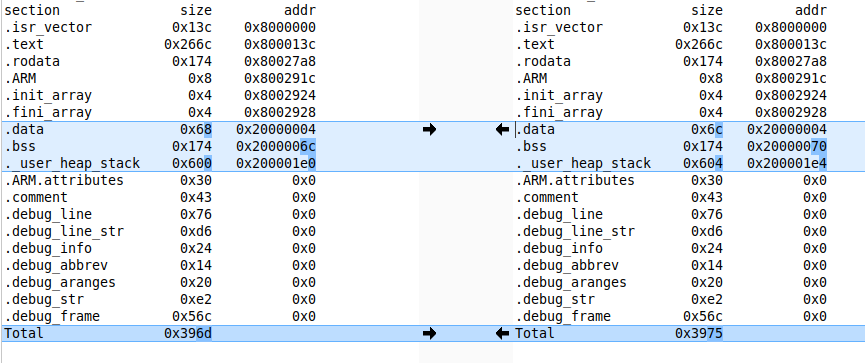The width and height of the screenshot is (865, 363).
Task: Click .ARM.attributes in the left pane
Action: (64, 180)
